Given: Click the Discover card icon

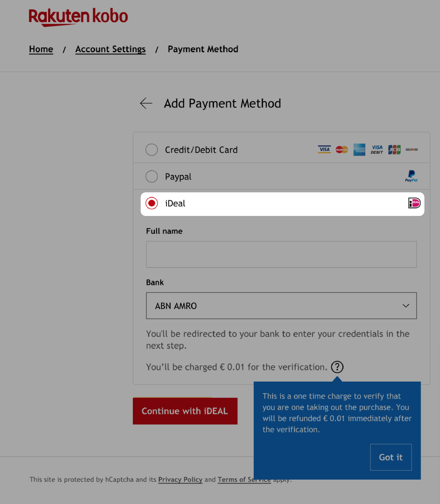Looking at the screenshot, I should point(411,150).
